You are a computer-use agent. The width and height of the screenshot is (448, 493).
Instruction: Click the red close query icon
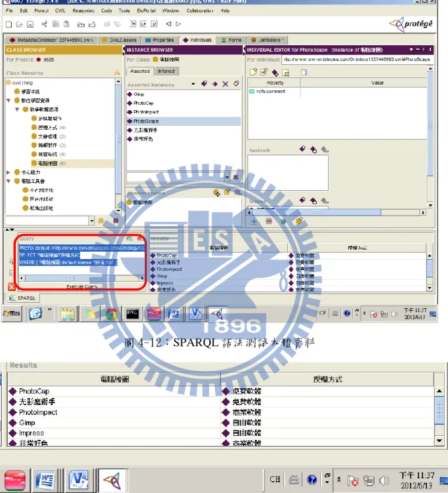pyautogui.click(x=12, y=286)
